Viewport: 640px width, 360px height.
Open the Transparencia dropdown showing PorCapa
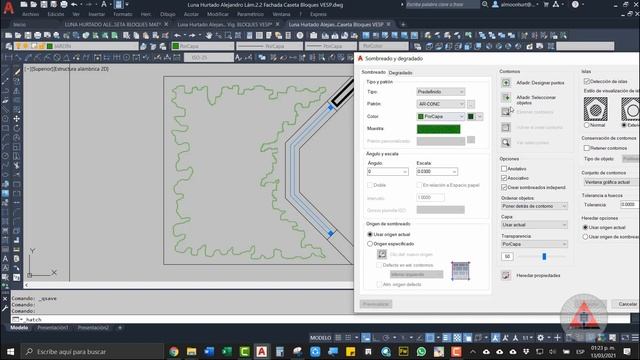534,244
